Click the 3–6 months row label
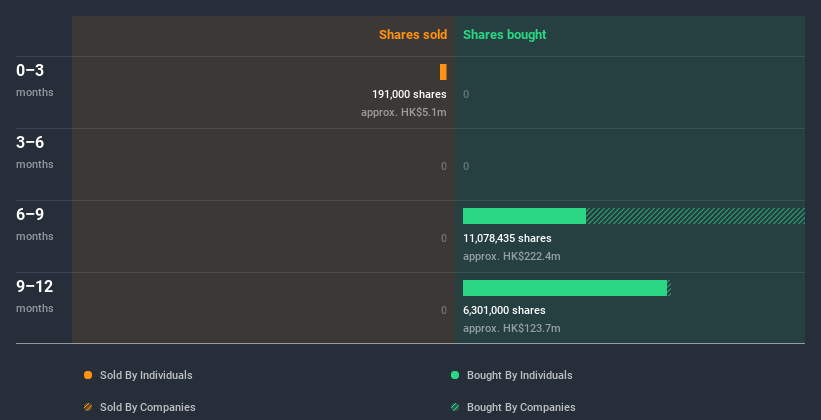 click(35, 152)
